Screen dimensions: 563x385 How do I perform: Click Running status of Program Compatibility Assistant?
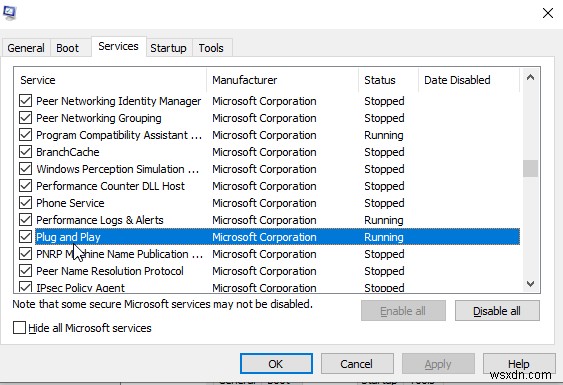point(383,135)
